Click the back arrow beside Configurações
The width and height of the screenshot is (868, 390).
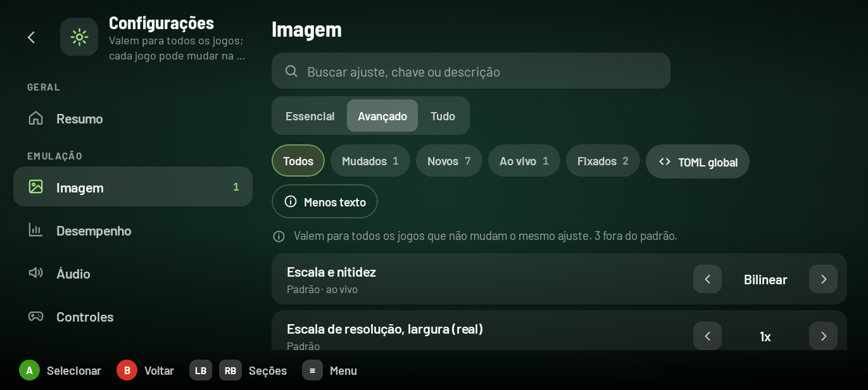click(x=31, y=37)
